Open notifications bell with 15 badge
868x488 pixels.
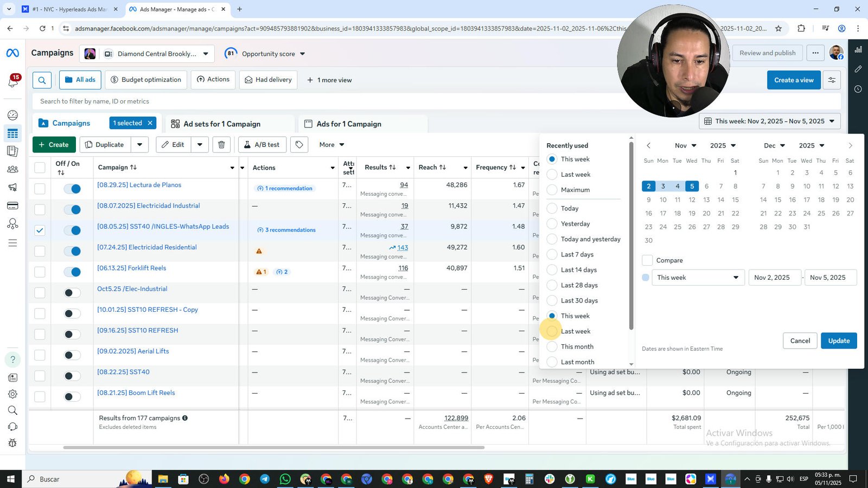point(12,81)
